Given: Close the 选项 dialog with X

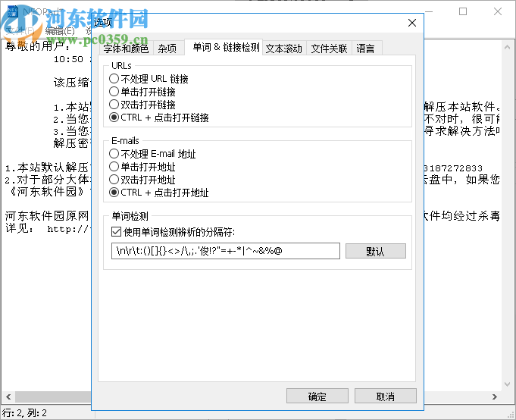Looking at the screenshot, I should click(412, 23).
